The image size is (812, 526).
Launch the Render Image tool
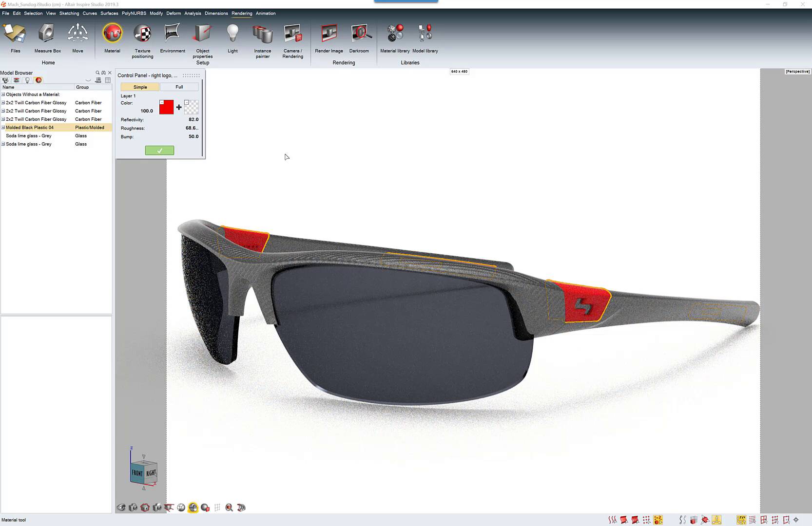click(x=329, y=34)
